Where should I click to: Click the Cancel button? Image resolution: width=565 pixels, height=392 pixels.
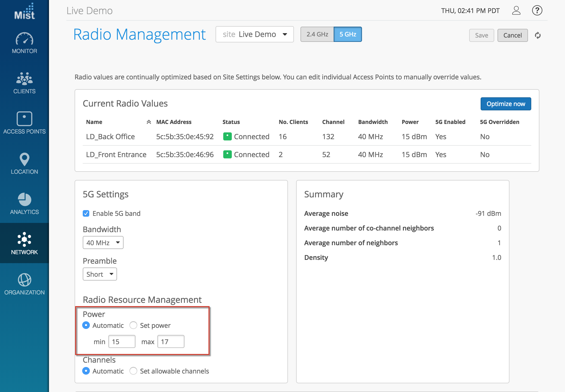(512, 35)
